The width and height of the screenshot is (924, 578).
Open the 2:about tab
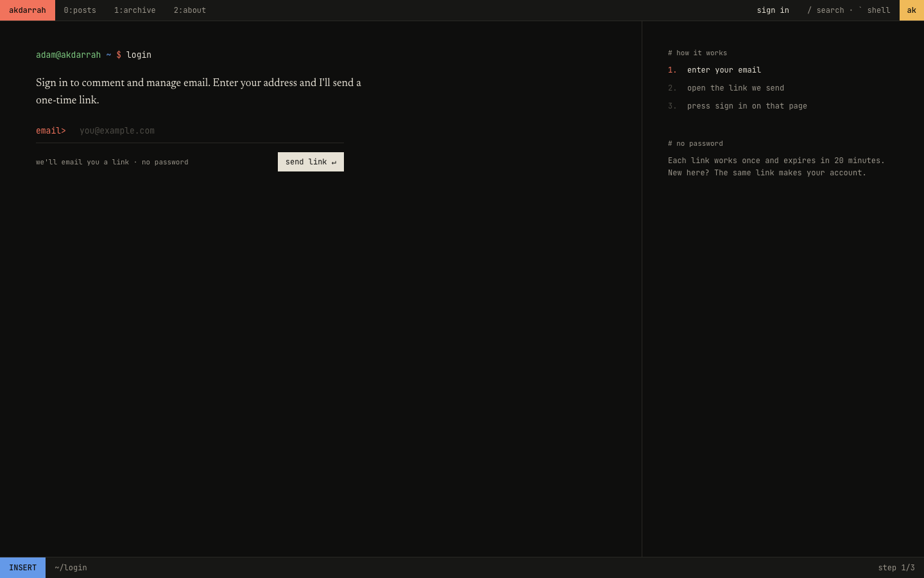tap(190, 10)
